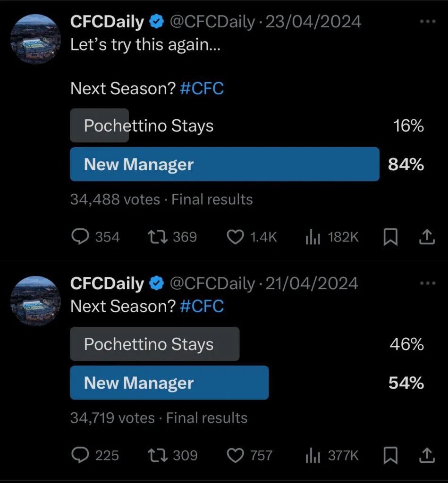Open more options on the 21/04/2024 tweet
448x483 pixels.
pos(428,283)
